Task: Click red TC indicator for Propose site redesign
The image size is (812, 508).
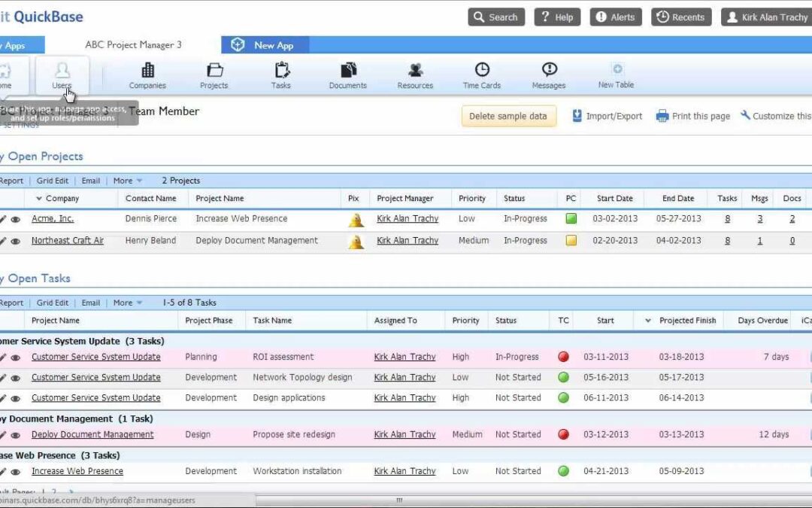Action: (563, 434)
